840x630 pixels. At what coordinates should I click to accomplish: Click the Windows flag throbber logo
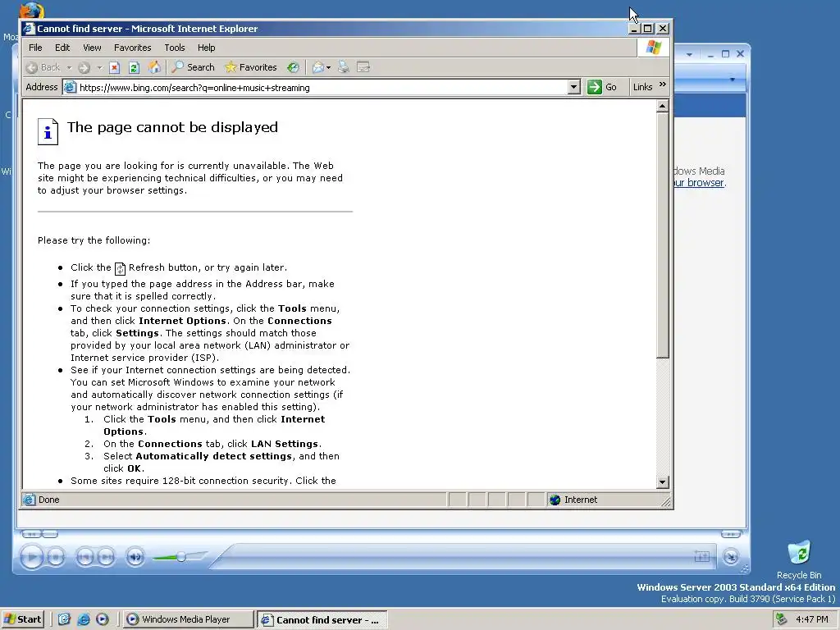(x=653, y=48)
